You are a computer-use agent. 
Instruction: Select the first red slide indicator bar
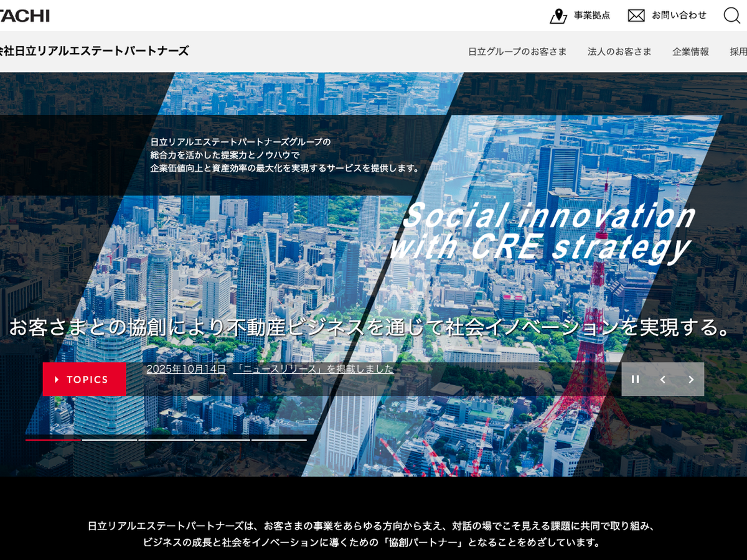click(x=53, y=440)
